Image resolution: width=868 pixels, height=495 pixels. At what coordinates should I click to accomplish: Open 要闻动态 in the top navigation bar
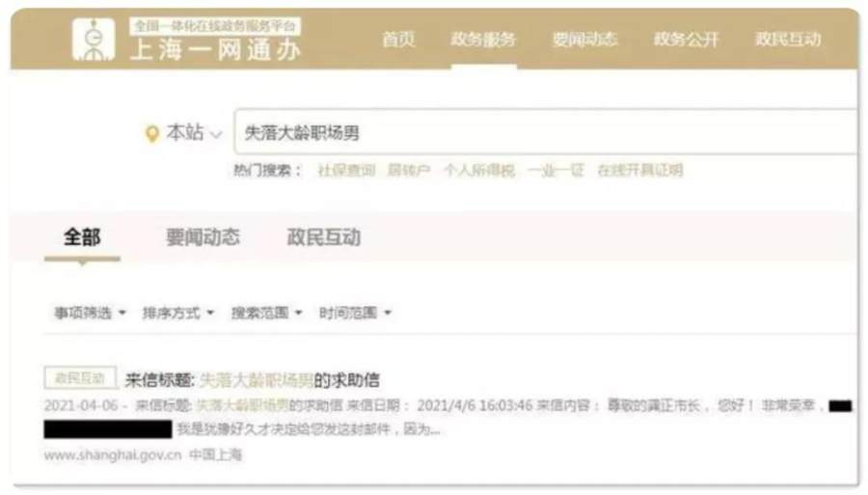[584, 40]
